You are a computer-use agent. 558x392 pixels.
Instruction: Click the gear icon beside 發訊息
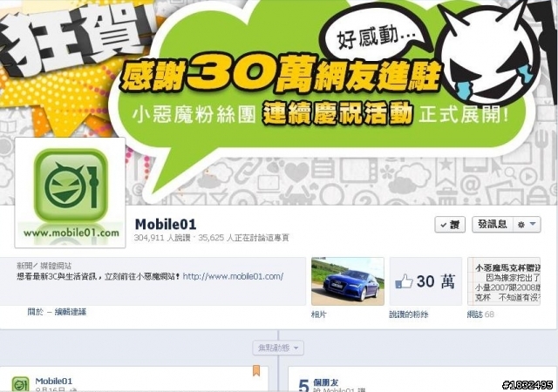521,225
